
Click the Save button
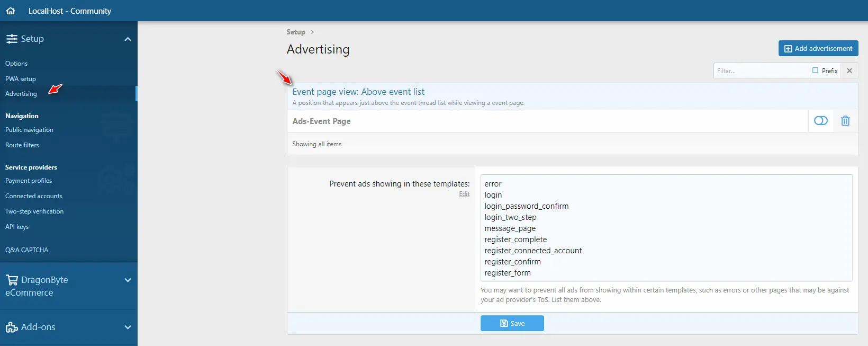512,323
